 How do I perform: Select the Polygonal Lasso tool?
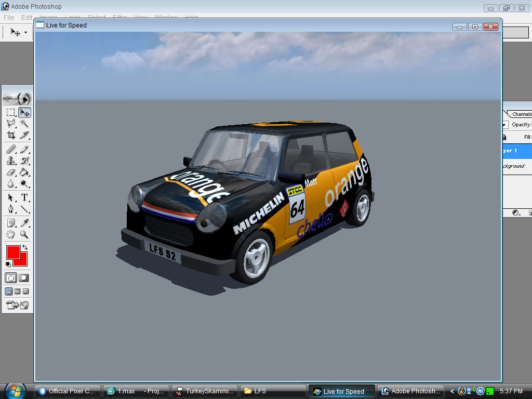pyautogui.click(x=11, y=124)
